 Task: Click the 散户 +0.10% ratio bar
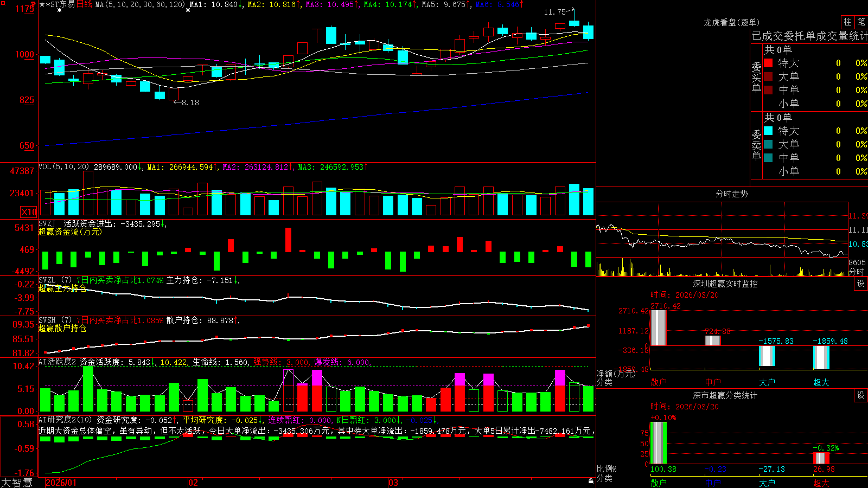click(658, 443)
